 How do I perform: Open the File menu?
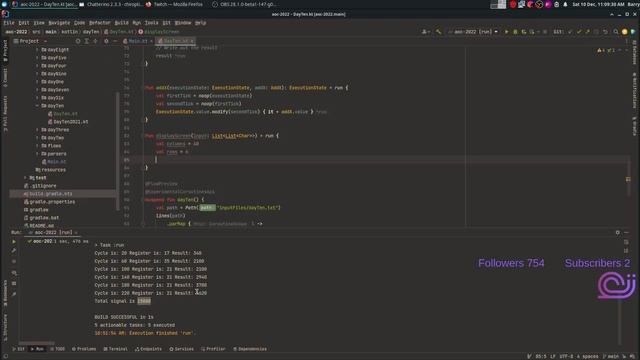pos(9,23)
